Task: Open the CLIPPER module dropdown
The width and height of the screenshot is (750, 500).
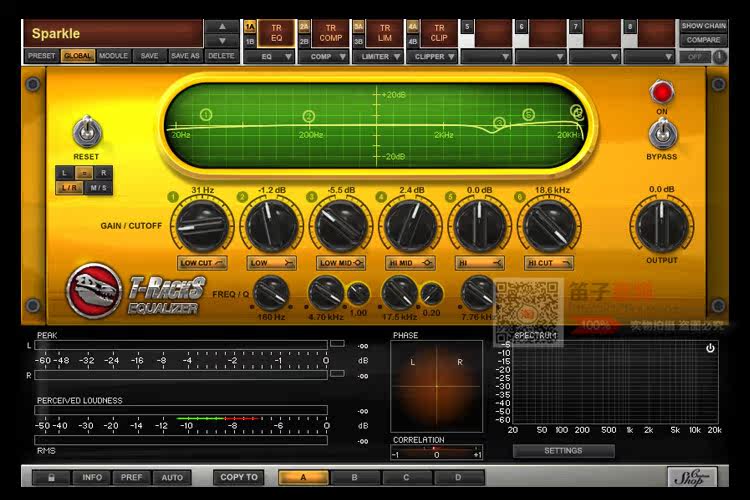Action: (x=432, y=57)
